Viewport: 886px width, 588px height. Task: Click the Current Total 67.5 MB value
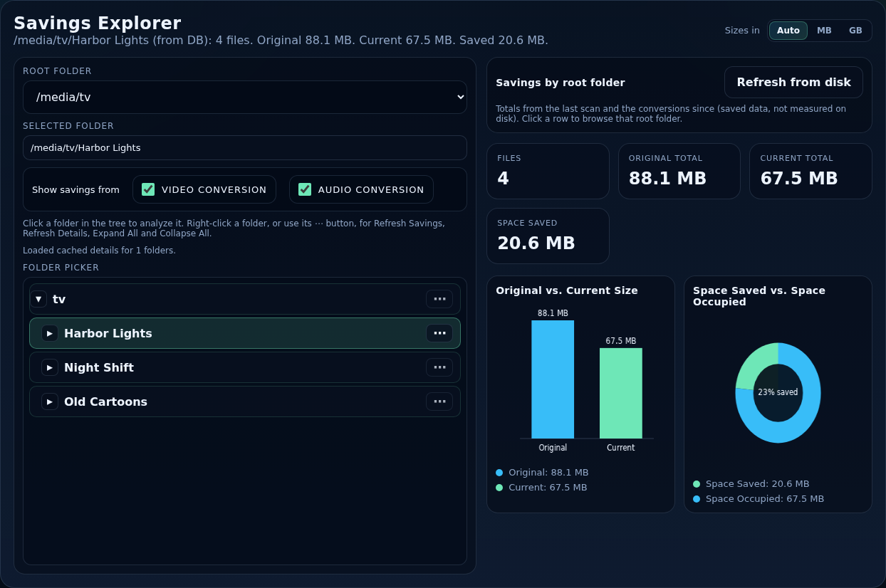799,178
